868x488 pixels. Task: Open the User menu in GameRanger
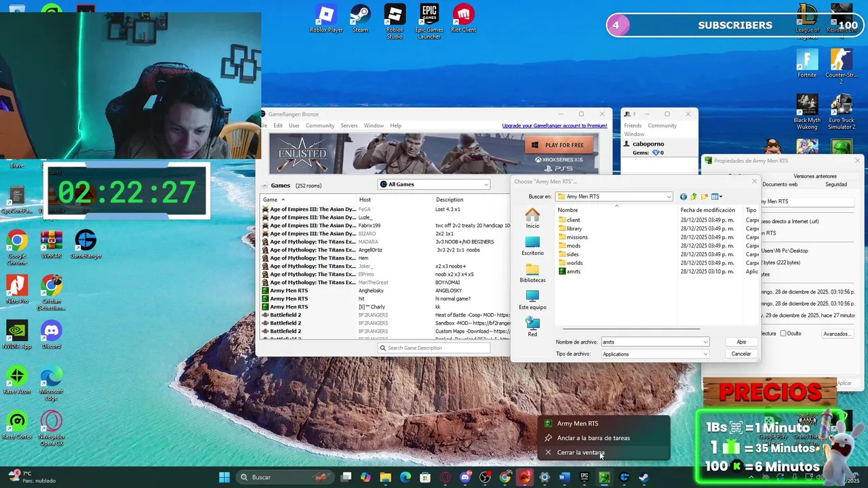294,125
